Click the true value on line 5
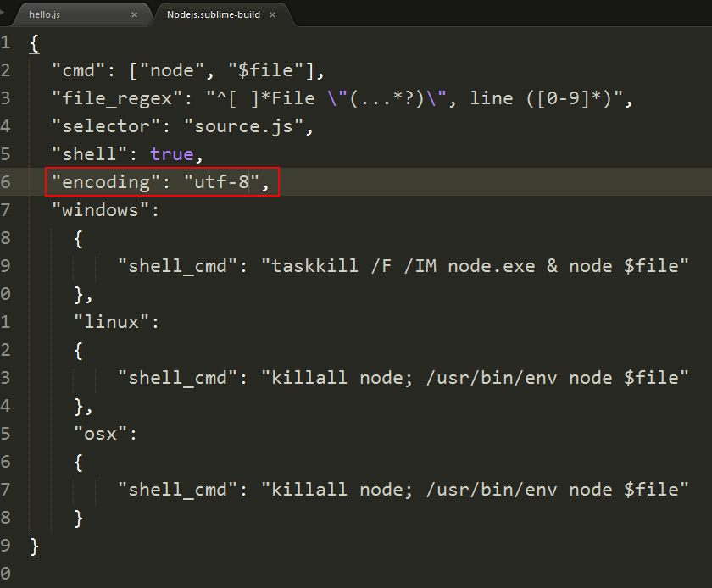This screenshot has width=712, height=588. pos(172,154)
